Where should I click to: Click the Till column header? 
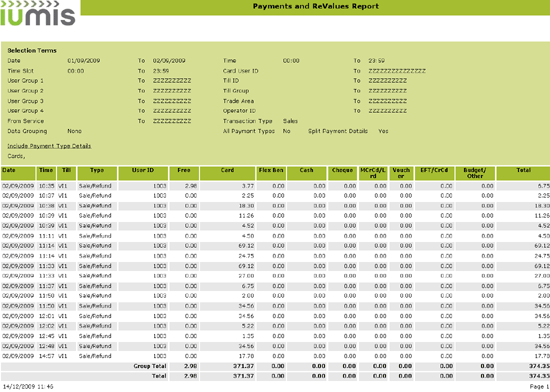(66, 173)
